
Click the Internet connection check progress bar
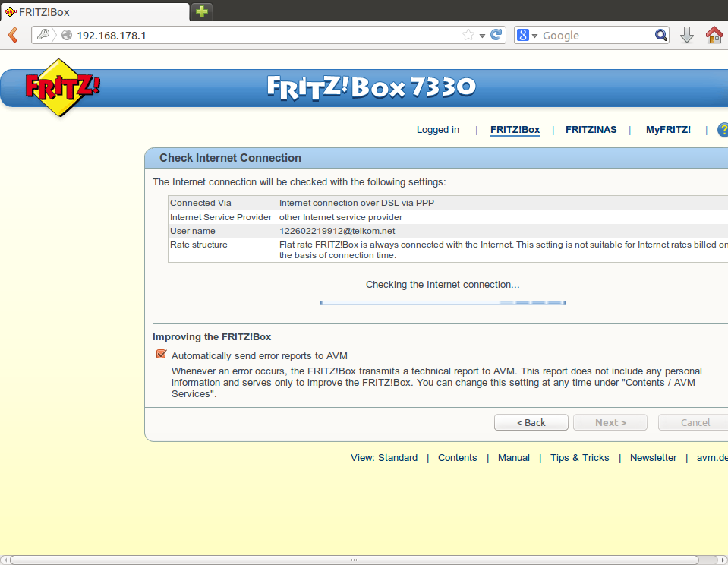click(x=443, y=302)
